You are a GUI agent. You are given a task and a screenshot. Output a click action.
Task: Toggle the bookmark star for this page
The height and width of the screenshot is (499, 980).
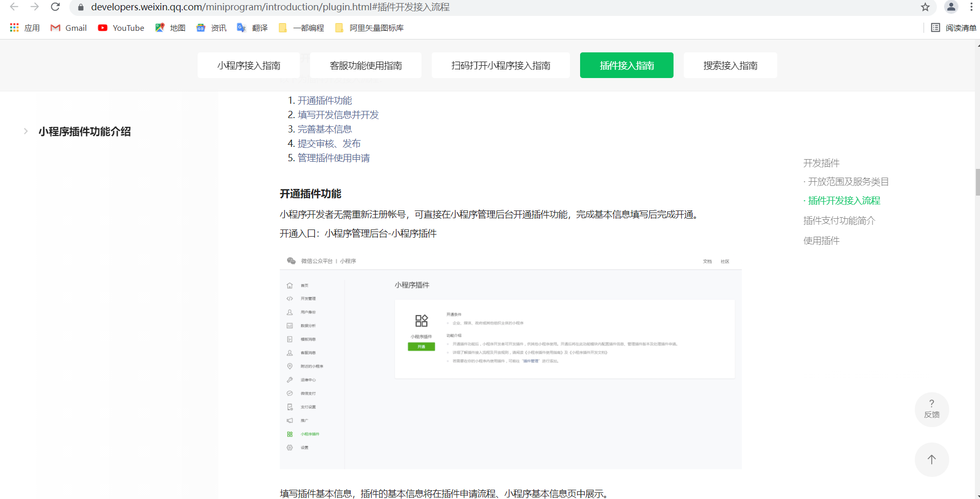click(925, 7)
